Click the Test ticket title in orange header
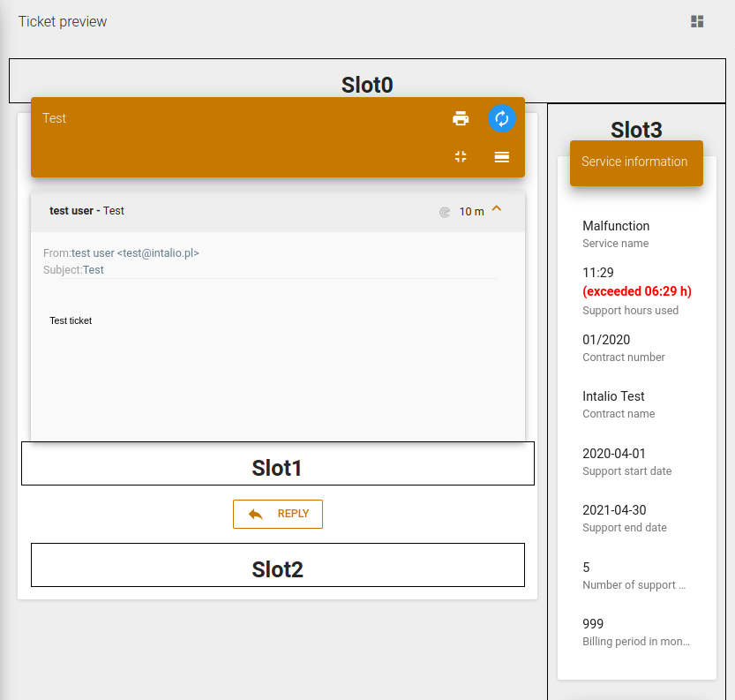 [x=55, y=118]
